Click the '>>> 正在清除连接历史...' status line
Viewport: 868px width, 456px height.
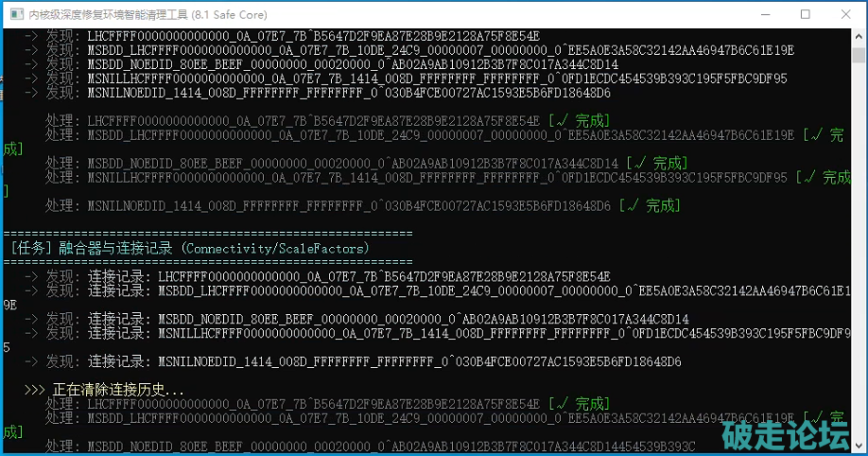point(104,390)
